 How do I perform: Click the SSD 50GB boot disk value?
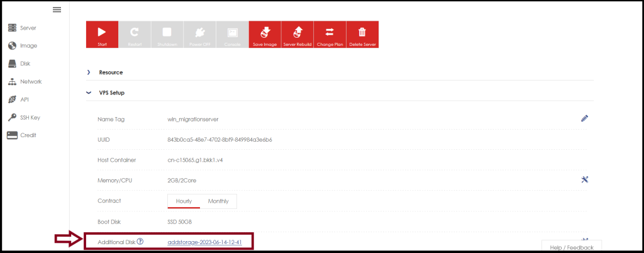click(x=180, y=222)
